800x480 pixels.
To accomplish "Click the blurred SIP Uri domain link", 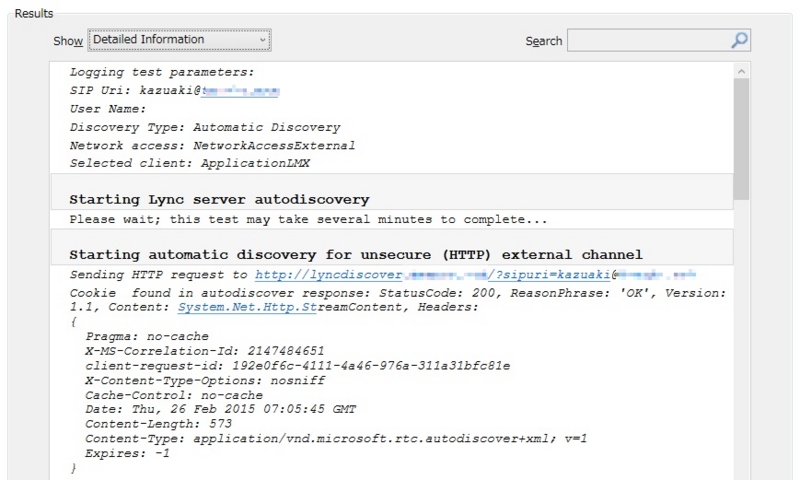I will click(x=240, y=91).
